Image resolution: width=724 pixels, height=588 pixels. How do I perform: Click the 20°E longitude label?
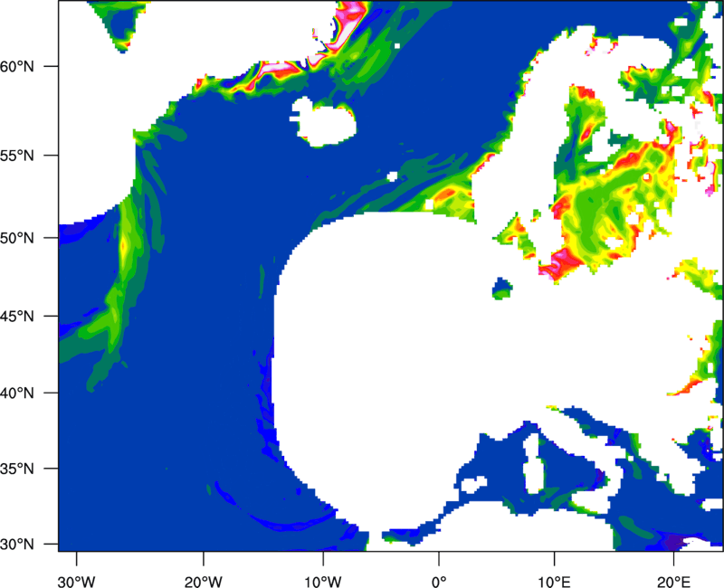(x=673, y=582)
